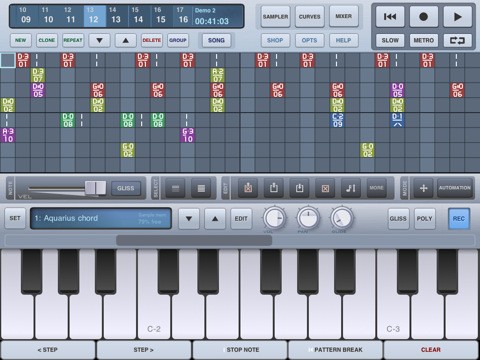
Task: Click the note velocity slider handle
Action: pos(95,188)
